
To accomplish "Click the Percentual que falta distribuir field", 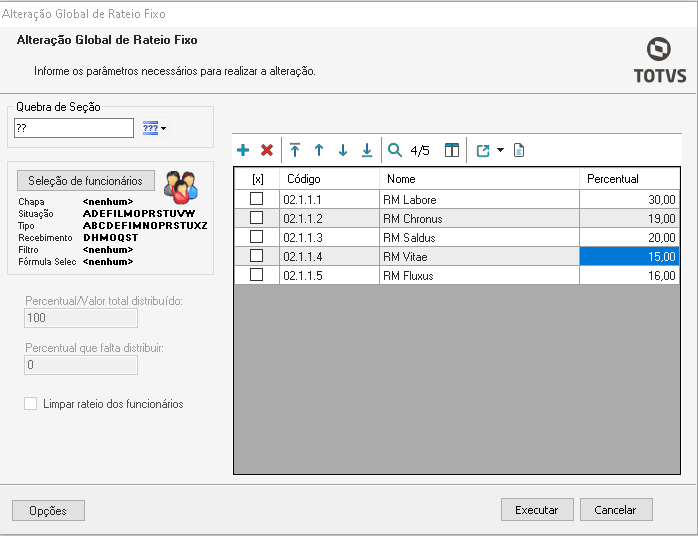I will tap(81, 365).
